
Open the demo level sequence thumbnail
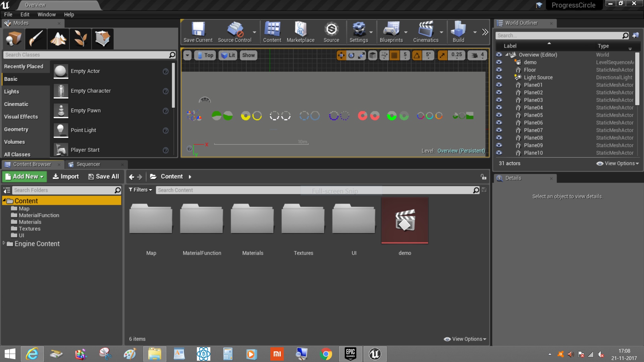click(405, 220)
